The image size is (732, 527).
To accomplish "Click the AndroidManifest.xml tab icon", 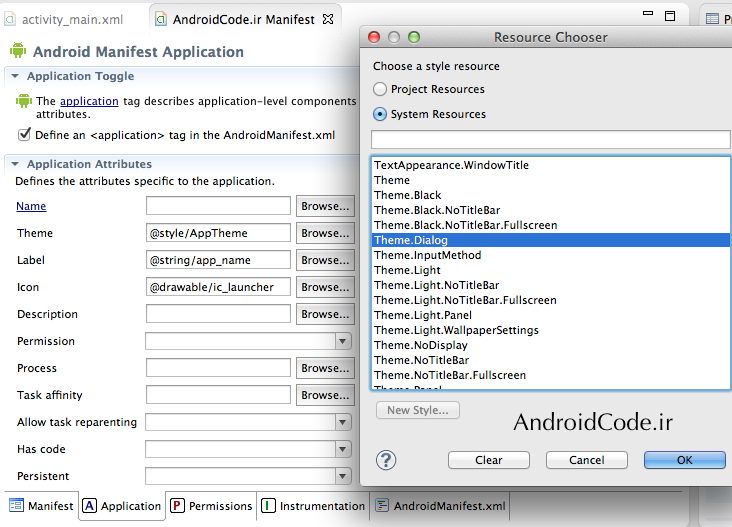I will [382, 506].
